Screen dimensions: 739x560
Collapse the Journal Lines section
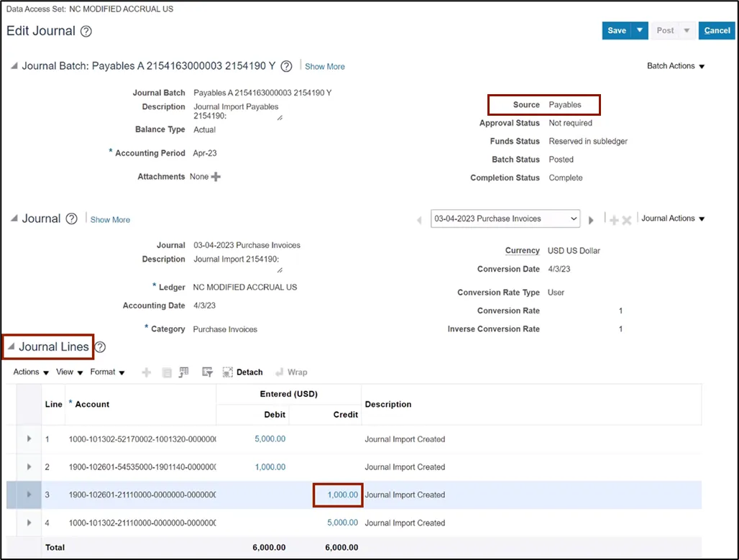point(12,347)
